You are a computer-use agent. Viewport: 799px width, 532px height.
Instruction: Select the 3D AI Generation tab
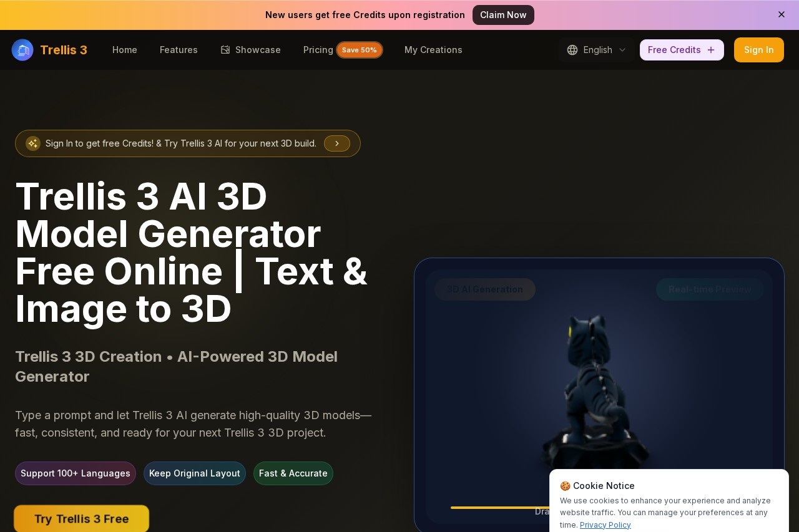[485, 289]
